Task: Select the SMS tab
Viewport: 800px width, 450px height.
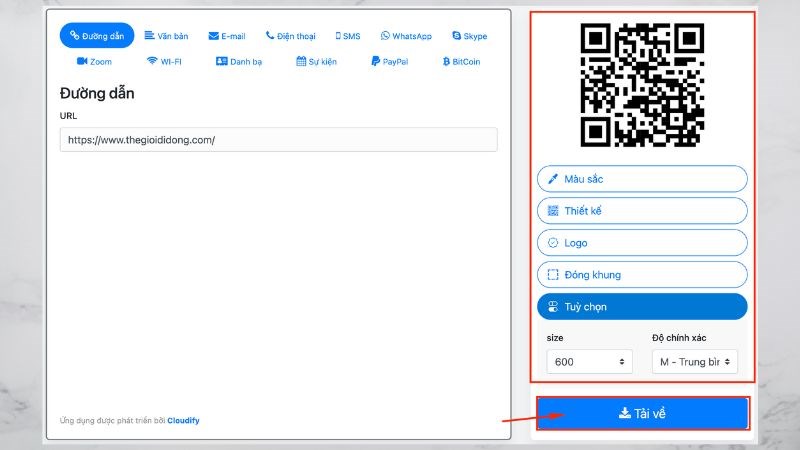Action: [348, 36]
